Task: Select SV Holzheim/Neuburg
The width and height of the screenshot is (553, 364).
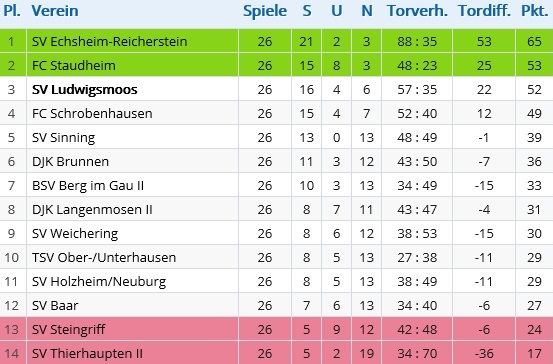Action: point(99,281)
